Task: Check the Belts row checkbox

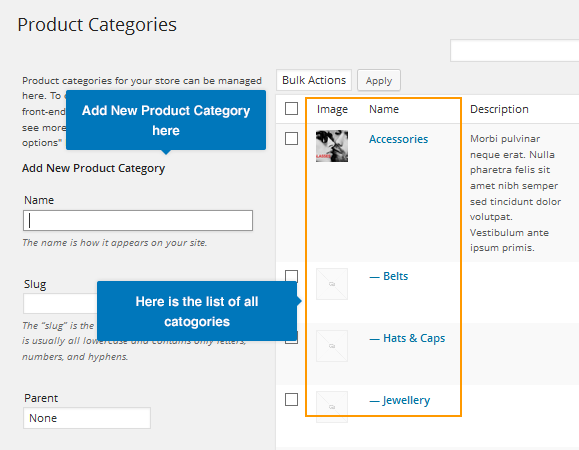Action: click(291, 276)
